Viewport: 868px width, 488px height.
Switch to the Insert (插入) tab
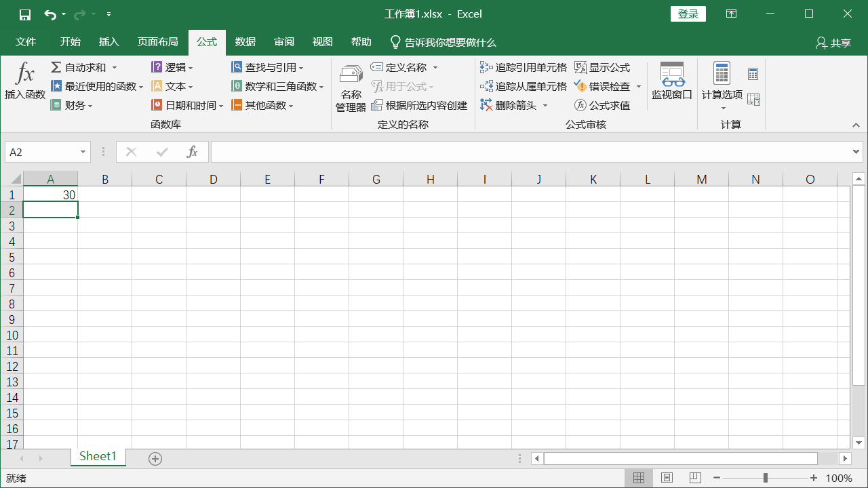(x=108, y=42)
